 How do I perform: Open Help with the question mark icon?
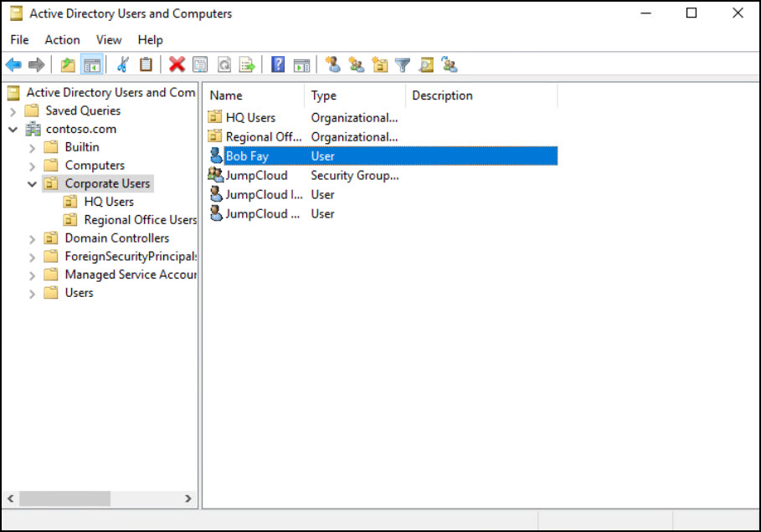click(278, 64)
